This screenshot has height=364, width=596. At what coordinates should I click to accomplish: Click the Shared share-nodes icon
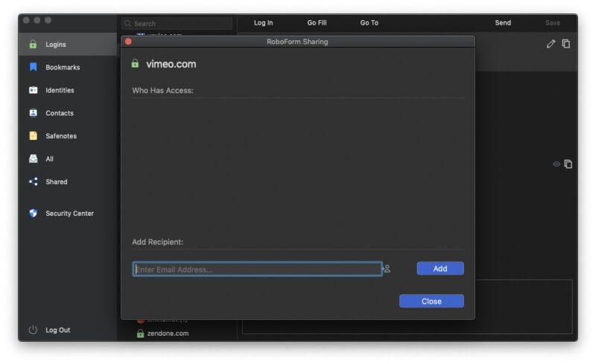[x=33, y=182]
